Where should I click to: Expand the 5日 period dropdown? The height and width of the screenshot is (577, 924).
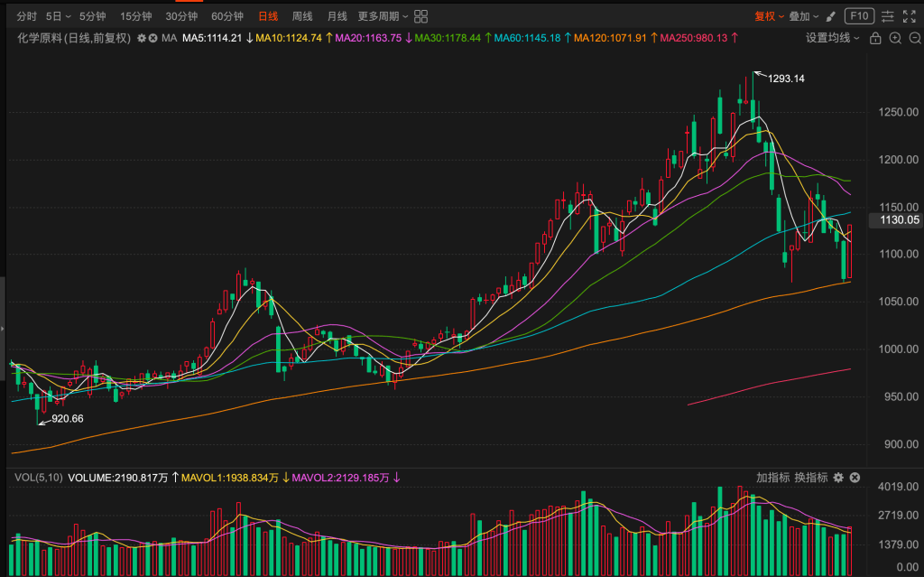[x=59, y=16]
